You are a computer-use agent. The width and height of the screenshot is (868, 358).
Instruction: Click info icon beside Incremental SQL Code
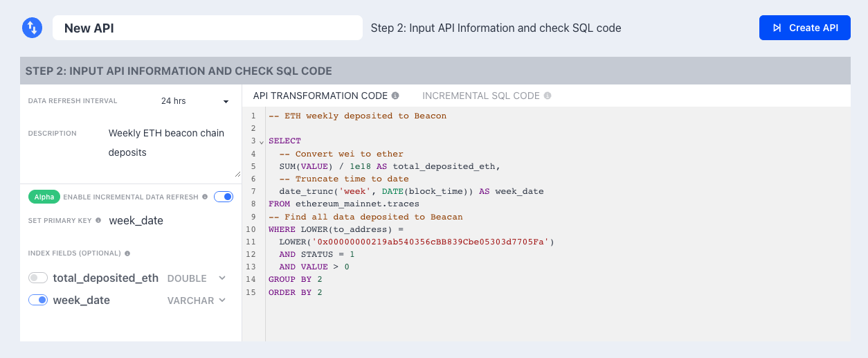pyautogui.click(x=548, y=96)
